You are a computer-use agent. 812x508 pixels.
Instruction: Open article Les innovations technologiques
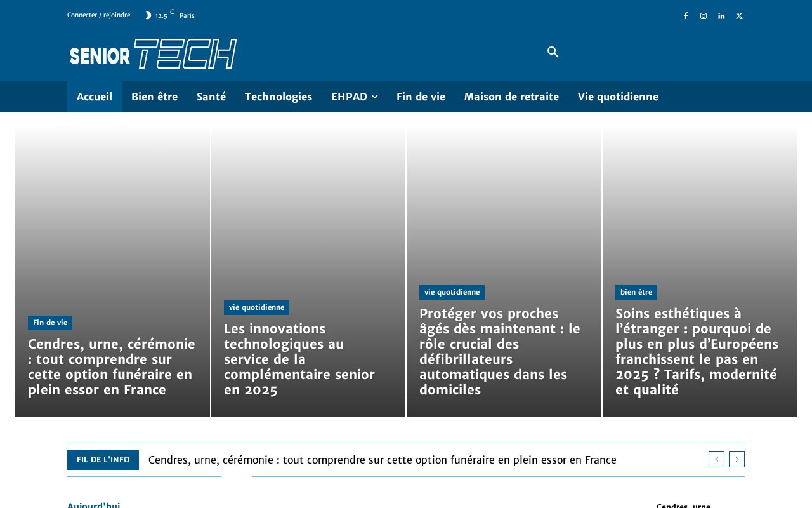click(299, 359)
